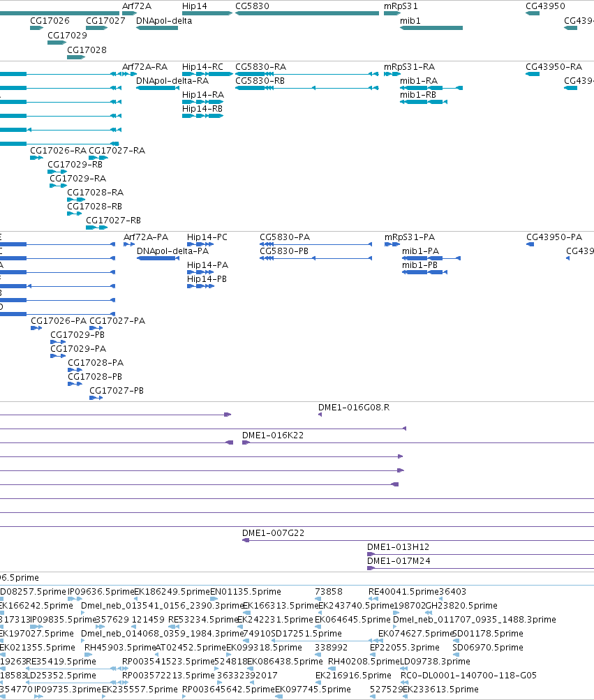Open protein label DNApol-delta-PA
This screenshot has width=594, height=700.
pos(173,251)
